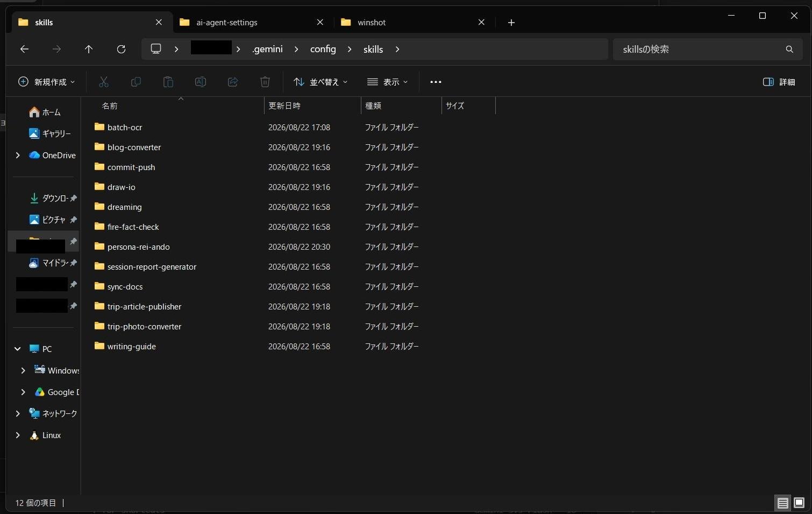Select the fire-fact-check folder

pos(133,227)
